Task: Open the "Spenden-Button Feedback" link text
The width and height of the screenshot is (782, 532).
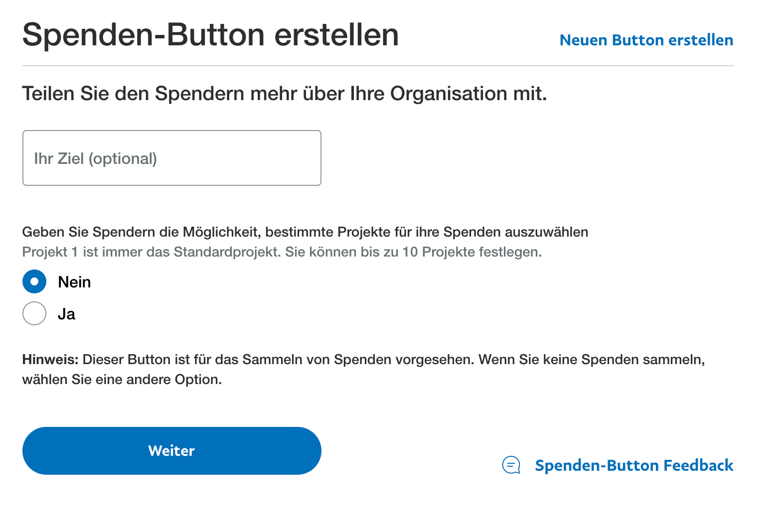Action: click(x=633, y=466)
